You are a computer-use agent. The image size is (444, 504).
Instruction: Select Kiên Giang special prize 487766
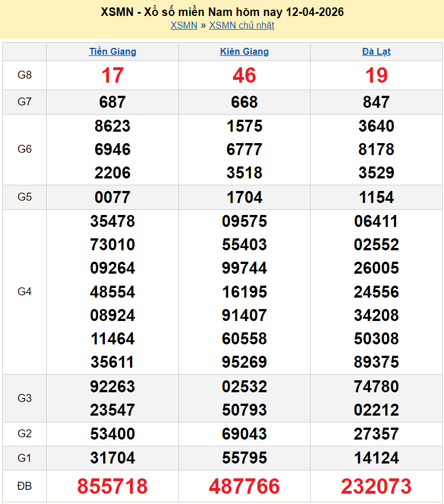[x=245, y=486]
